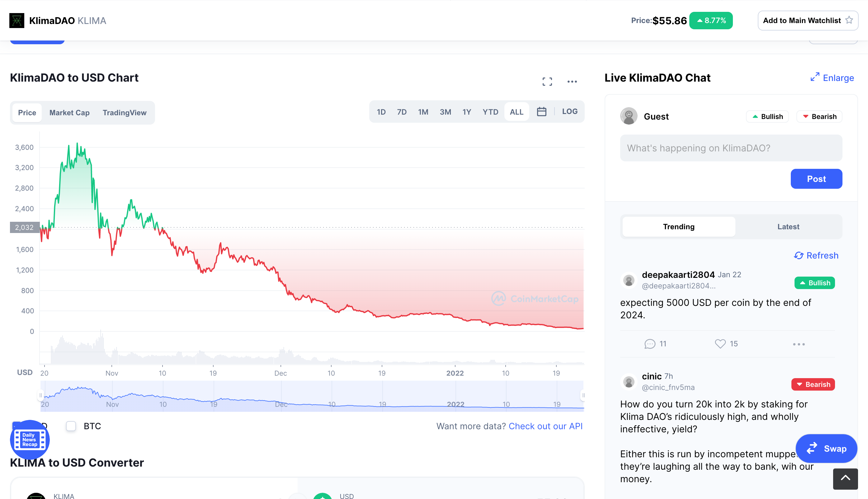Open more options on deepakaarti2804 post
The width and height of the screenshot is (868, 499).
pyautogui.click(x=799, y=344)
